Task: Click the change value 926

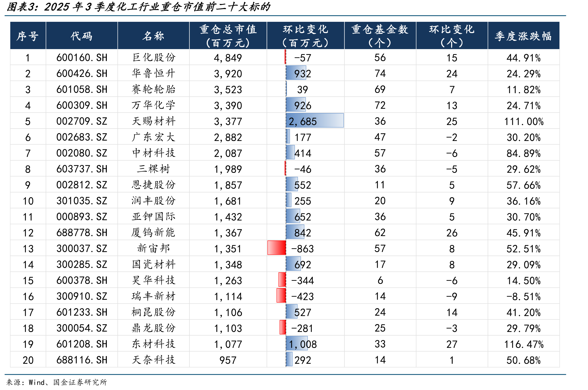Action: click(303, 105)
